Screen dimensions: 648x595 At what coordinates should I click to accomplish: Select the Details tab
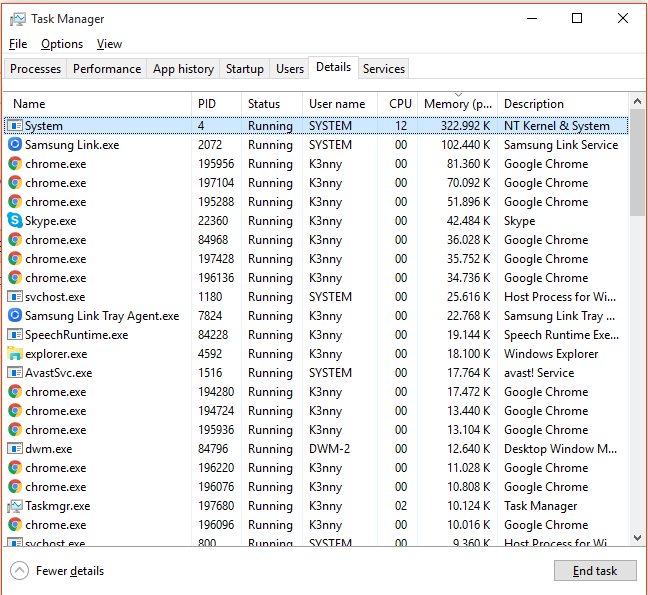[334, 67]
